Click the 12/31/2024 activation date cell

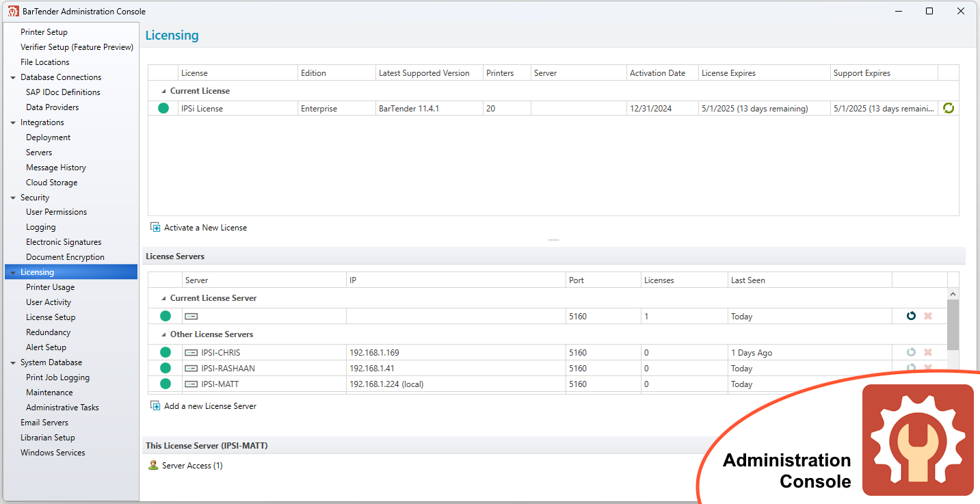coord(662,108)
